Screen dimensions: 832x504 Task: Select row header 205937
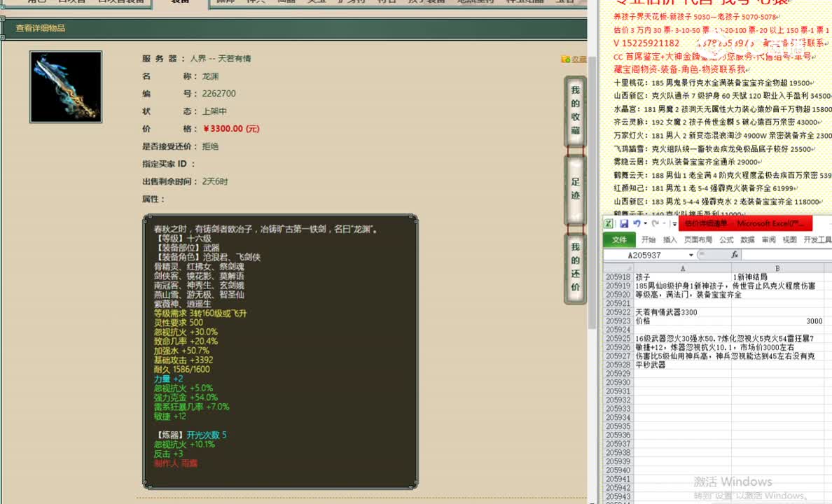(618, 444)
